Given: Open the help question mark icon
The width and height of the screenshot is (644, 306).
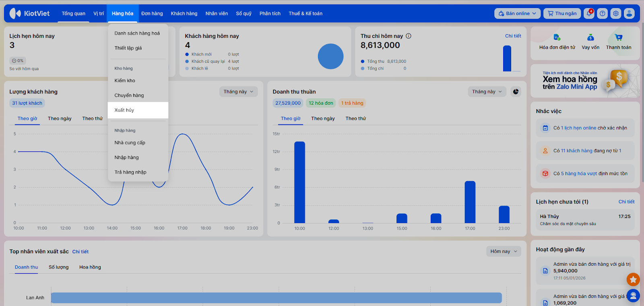Looking at the screenshot, I should (x=603, y=13).
